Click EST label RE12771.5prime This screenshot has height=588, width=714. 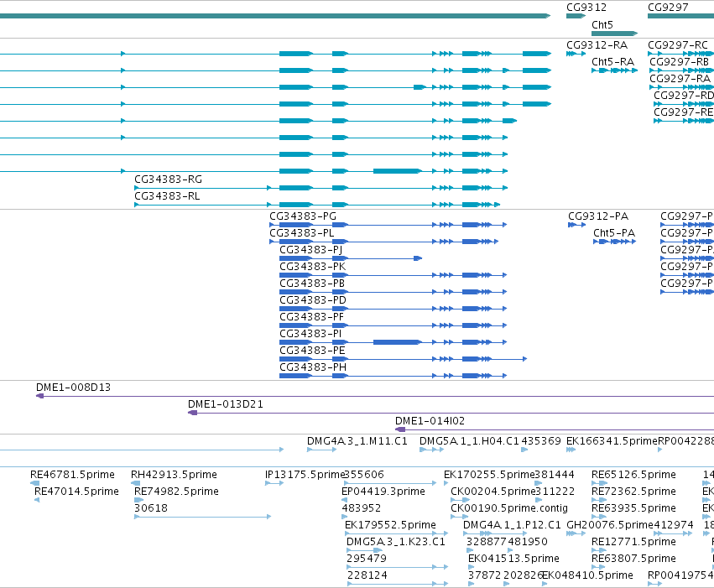[x=633, y=543]
